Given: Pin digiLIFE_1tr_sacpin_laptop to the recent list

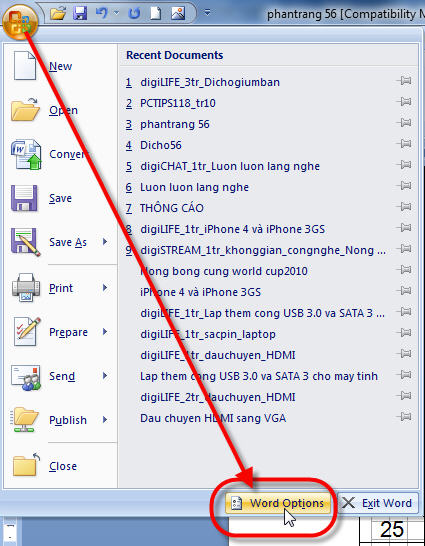Looking at the screenshot, I should 404,333.
